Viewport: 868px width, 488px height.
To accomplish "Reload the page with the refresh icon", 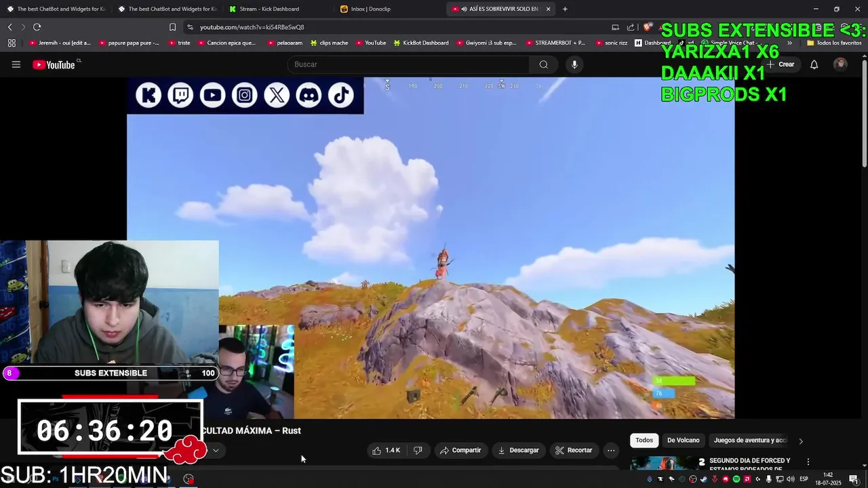I will pyautogui.click(x=37, y=27).
